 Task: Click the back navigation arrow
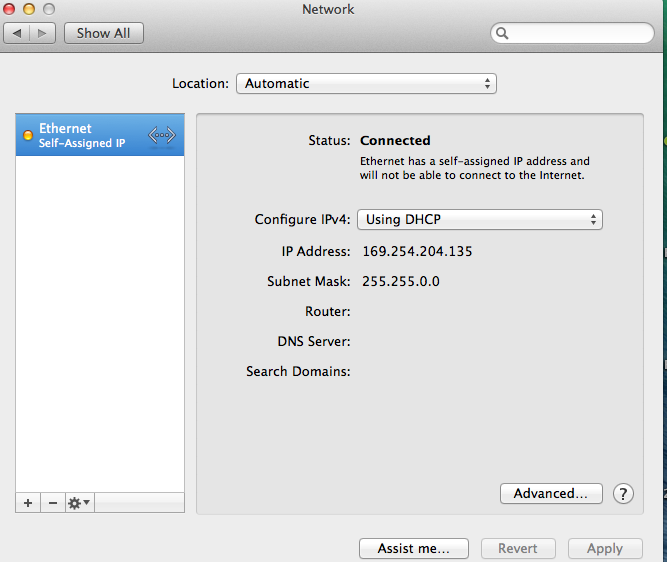pos(17,33)
